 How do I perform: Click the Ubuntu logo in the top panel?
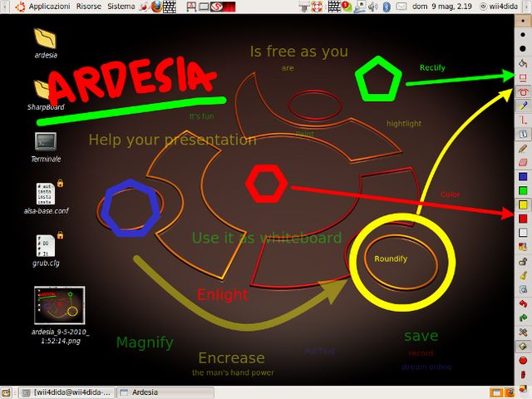[20, 7]
